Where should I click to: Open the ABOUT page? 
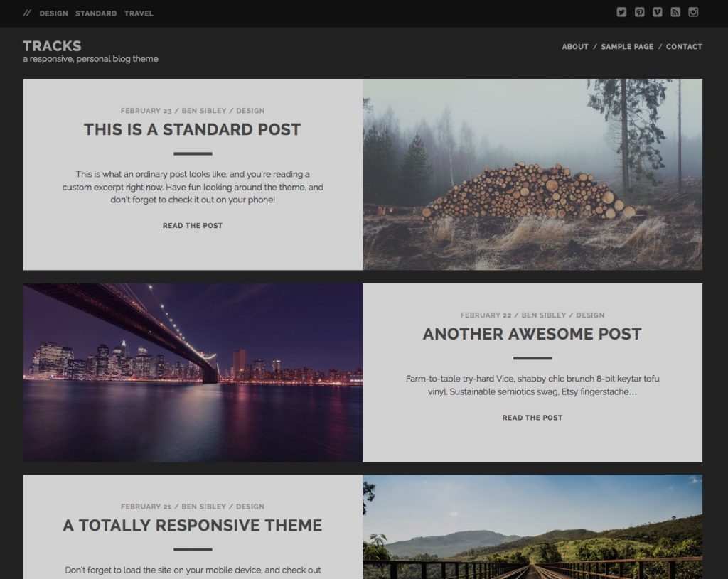(574, 46)
